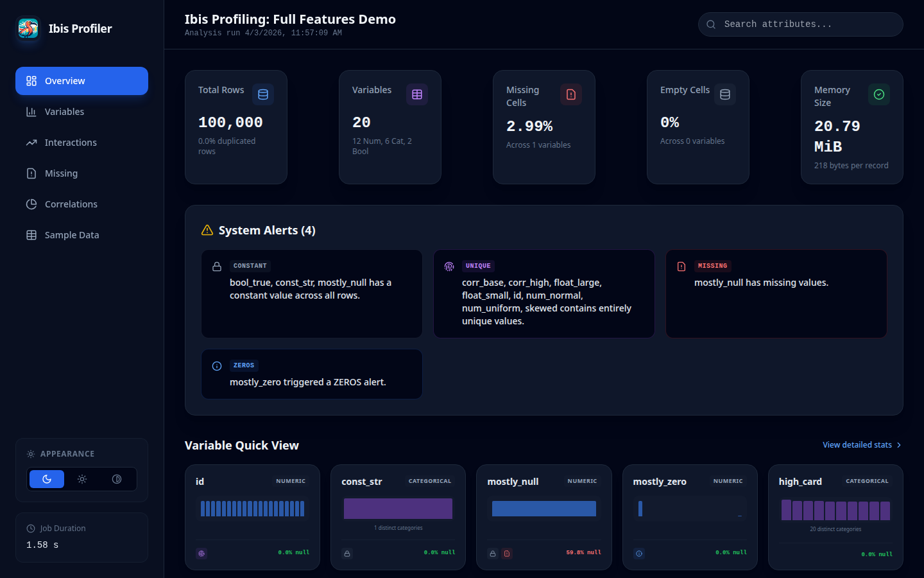Click the lock icon on the const_str card
This screenshot has width=924, height=578.
coord(347,552)
